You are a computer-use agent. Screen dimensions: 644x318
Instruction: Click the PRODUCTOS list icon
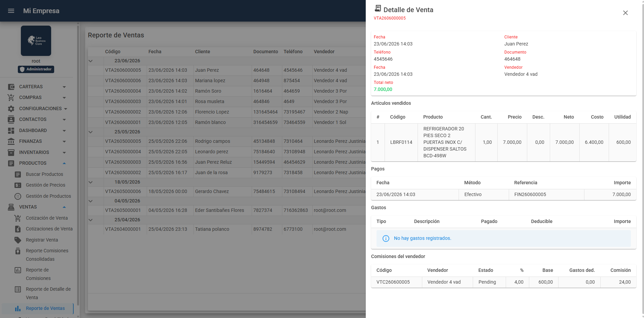coord(11,163)
